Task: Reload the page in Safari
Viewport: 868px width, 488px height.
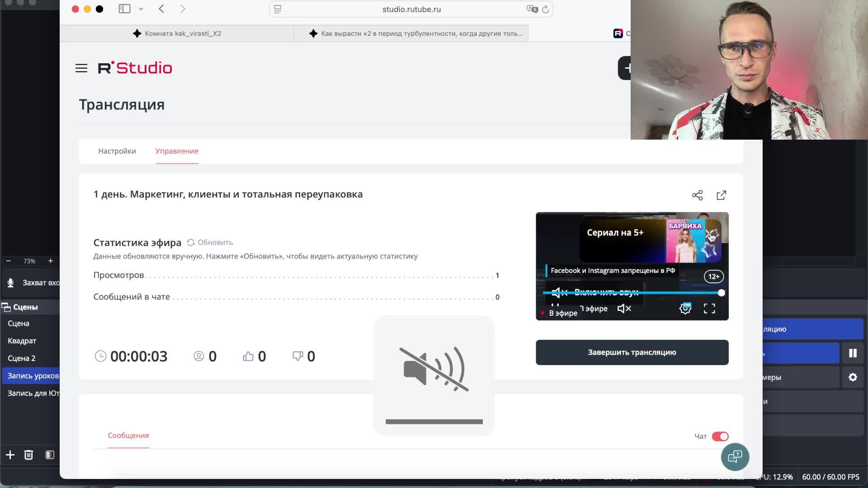Action: pyautogui.click(x=546, y=9)
